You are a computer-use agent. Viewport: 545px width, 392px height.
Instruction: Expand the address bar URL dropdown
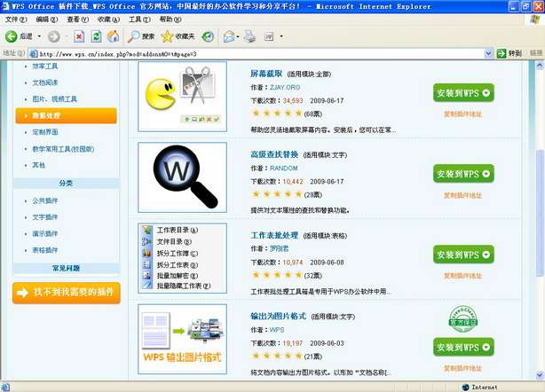tap(488, 53)
